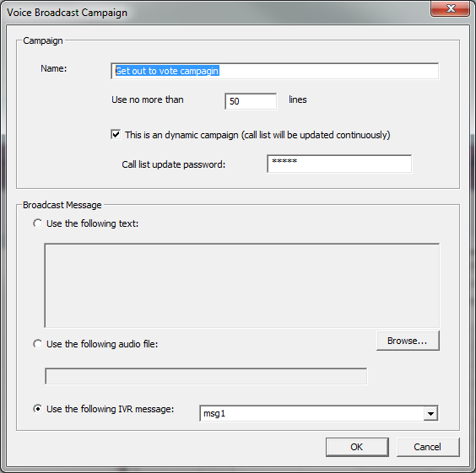Click the 'Name:' label
The image size is (476, 473).
pos(54,68)
